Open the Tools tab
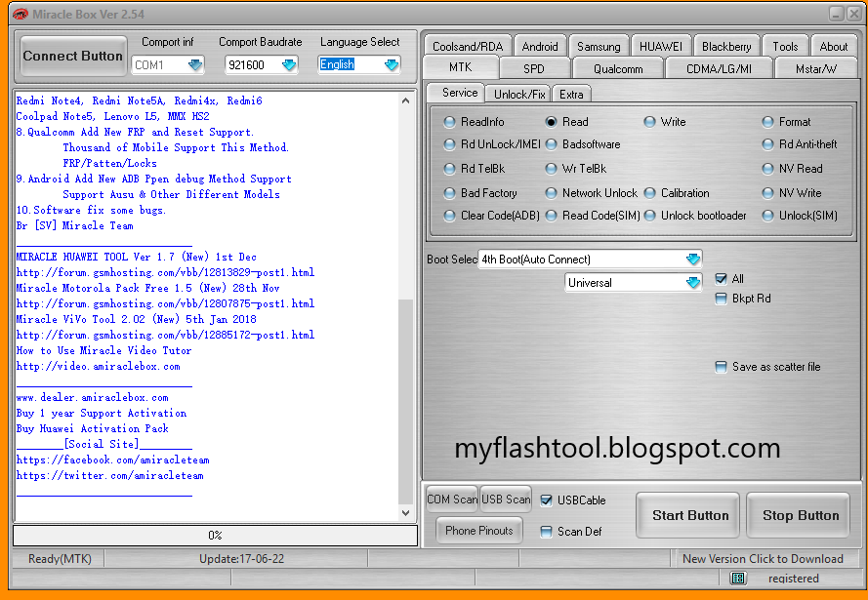The height and width of the screenshot is (600, 868). (785, 47)
